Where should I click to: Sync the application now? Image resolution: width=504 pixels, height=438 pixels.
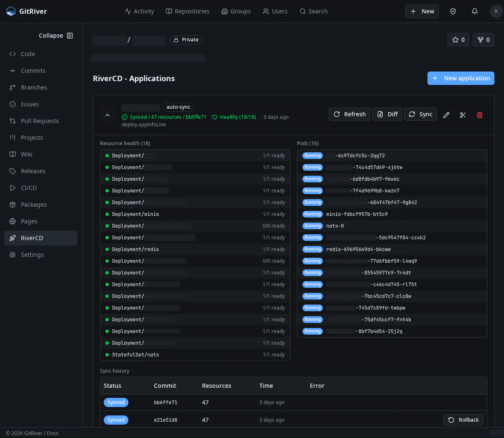pyautogui.click(x=420, y=114)
